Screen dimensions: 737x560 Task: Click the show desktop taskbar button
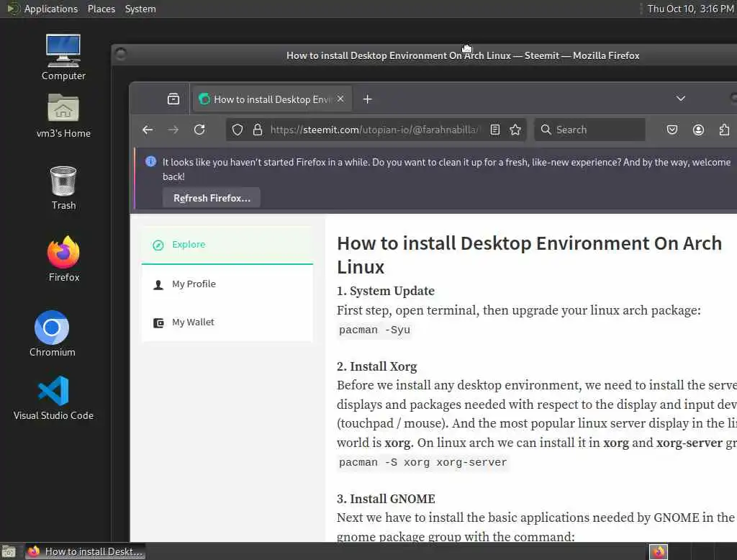pos(9,551)
